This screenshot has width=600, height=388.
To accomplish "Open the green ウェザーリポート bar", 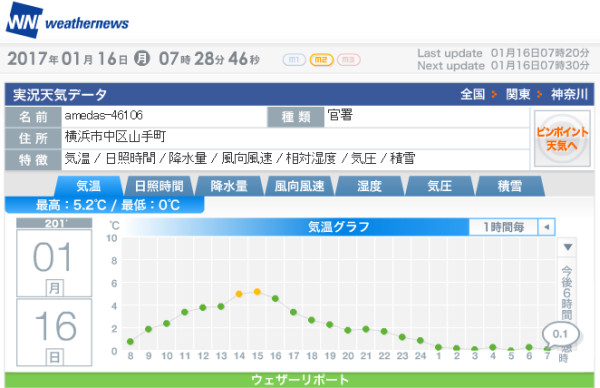I will tap(299, 380).
